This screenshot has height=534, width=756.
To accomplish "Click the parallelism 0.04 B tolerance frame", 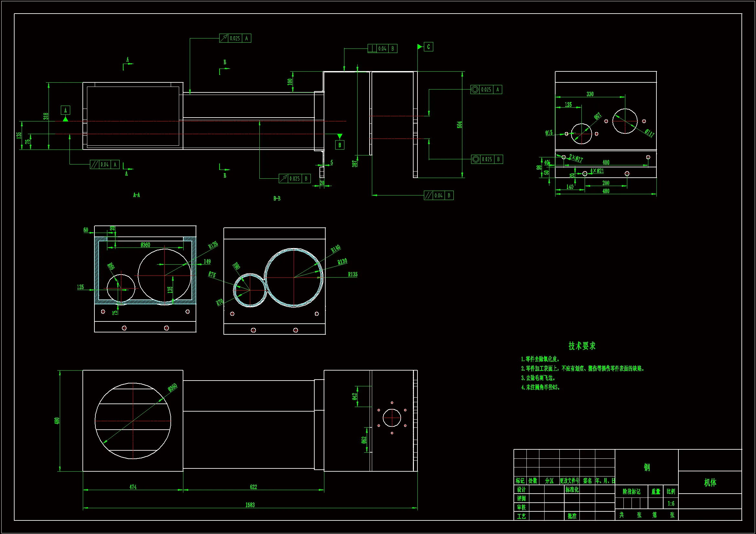I will (x=438, y=195).
